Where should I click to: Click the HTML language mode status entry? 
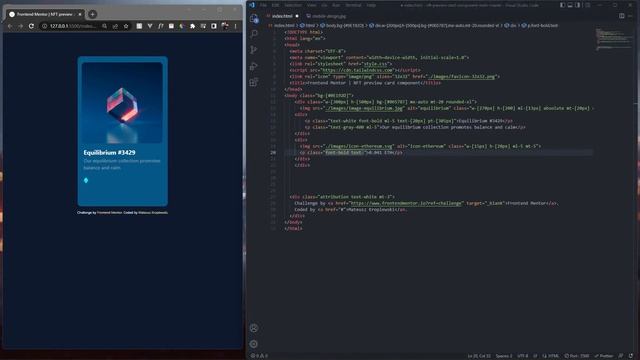click(551, 356)
